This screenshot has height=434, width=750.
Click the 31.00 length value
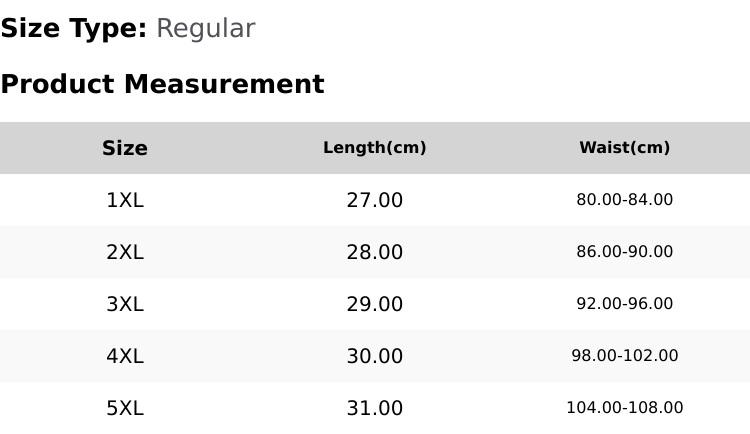[375, 408]
